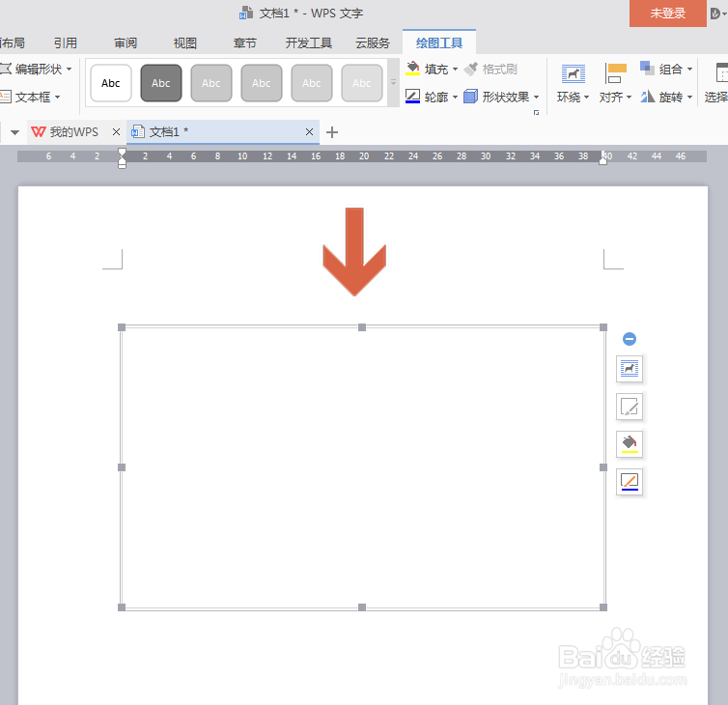This screenshot has width=728, height=705.
Task: Click floating layout options wrap icon
Action: click(630, 369)
